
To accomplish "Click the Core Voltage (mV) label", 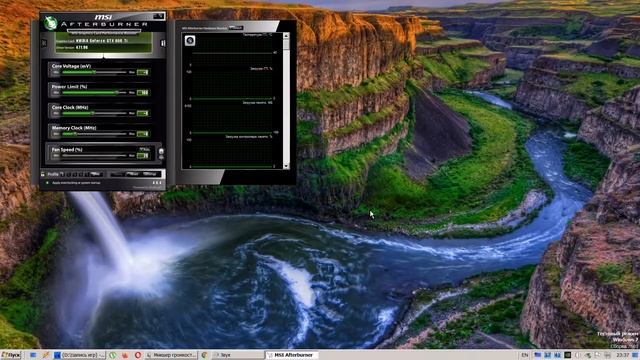I will [71, 66].
